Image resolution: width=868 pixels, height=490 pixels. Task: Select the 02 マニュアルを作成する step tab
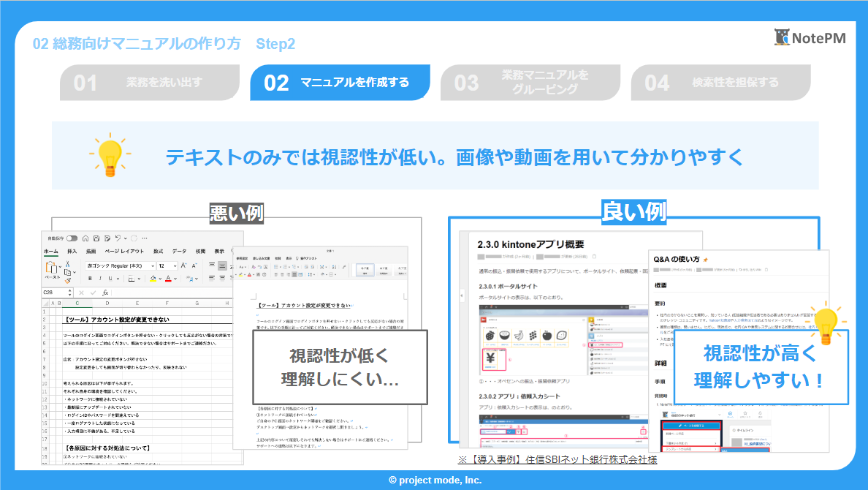tap(340, 83)
